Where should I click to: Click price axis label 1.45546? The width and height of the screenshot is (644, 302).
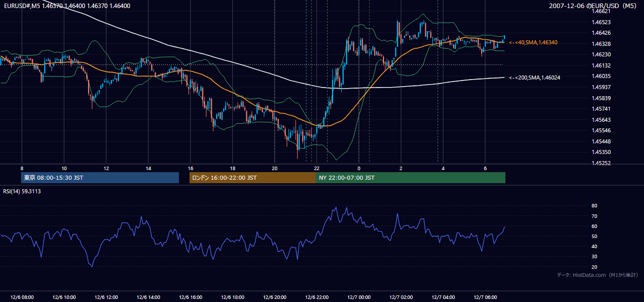click(601, 130)
